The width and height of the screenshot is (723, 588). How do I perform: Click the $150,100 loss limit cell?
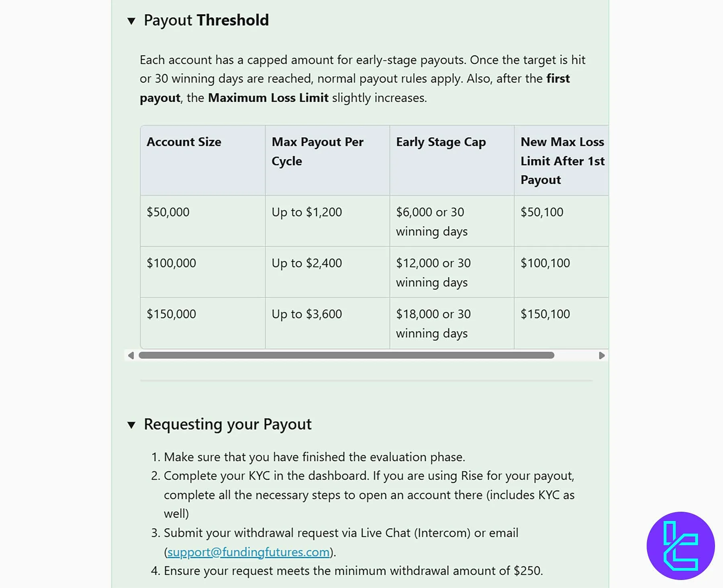(545, 314)
